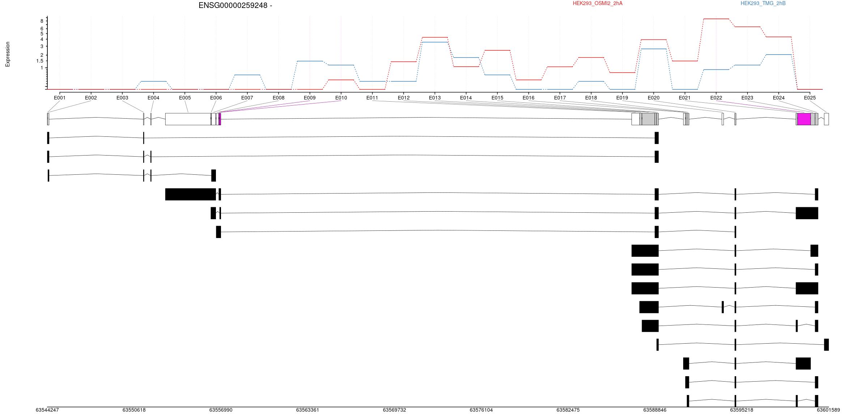This screenshot has width=868, height=416.
Task: Click the red E020 expression segment
Action: point(654,39)
